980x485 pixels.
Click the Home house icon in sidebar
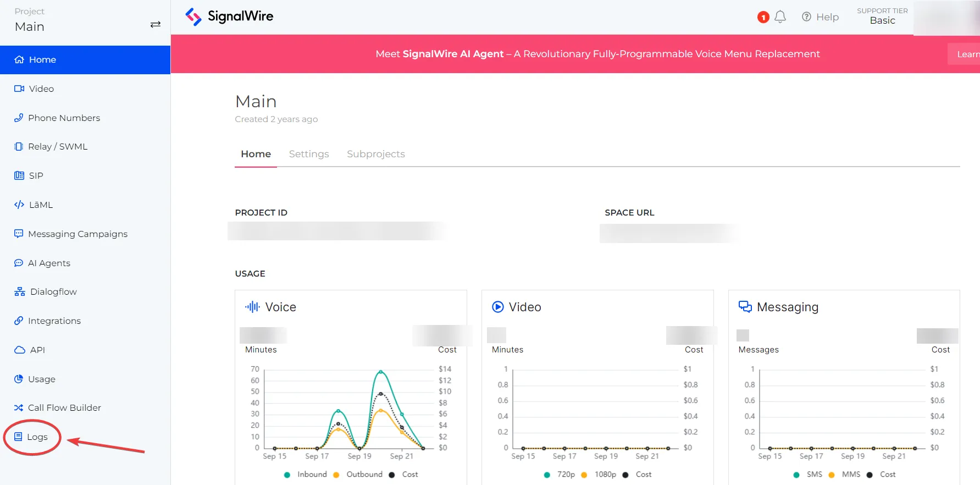click(19, 59)
